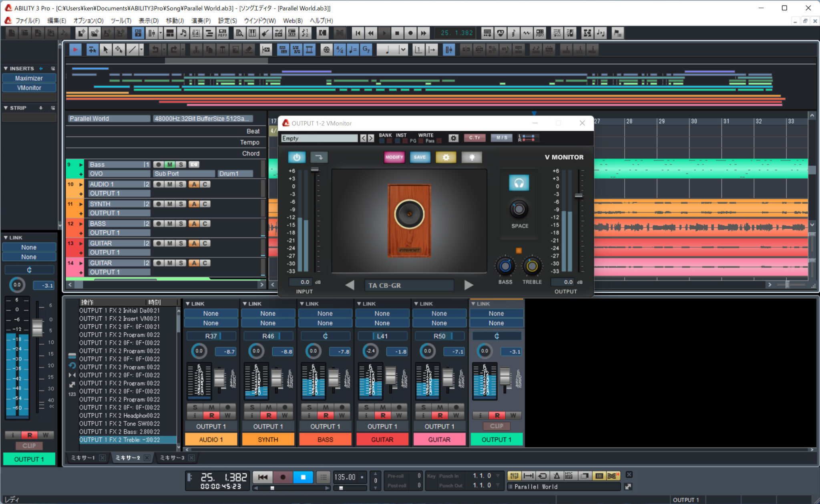Expand the Bass track row arrow
This screenshot has width=820, height=504.
(81, 164)
